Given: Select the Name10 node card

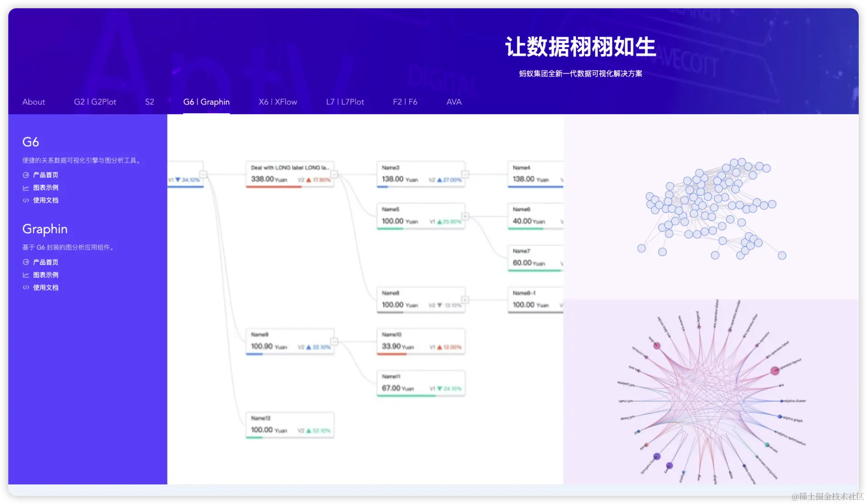Looking at the screenshot, I should click(421, 341).
